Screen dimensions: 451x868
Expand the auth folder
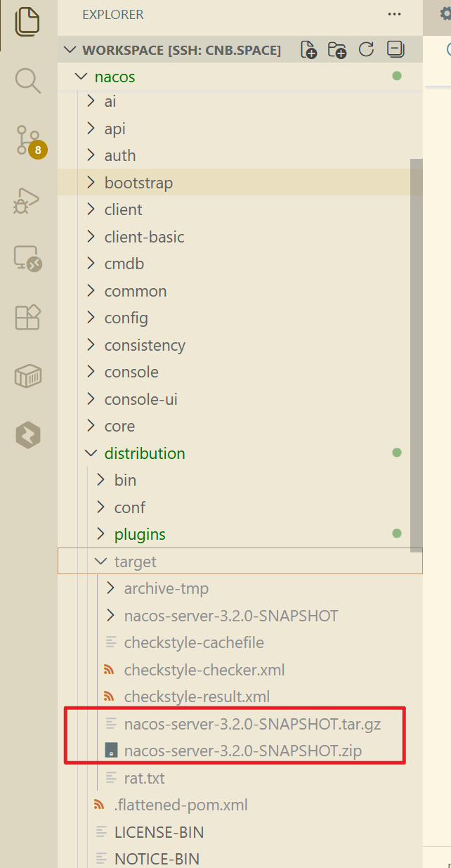(x=240, y=155)
